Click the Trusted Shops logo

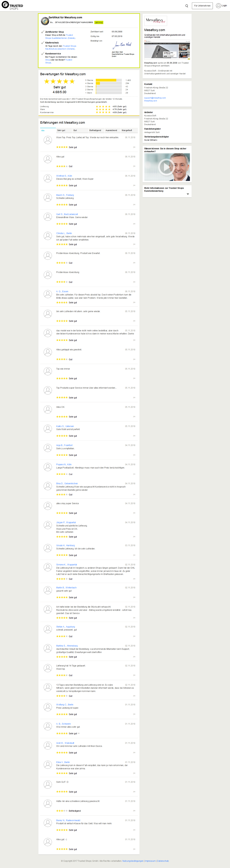12,5
